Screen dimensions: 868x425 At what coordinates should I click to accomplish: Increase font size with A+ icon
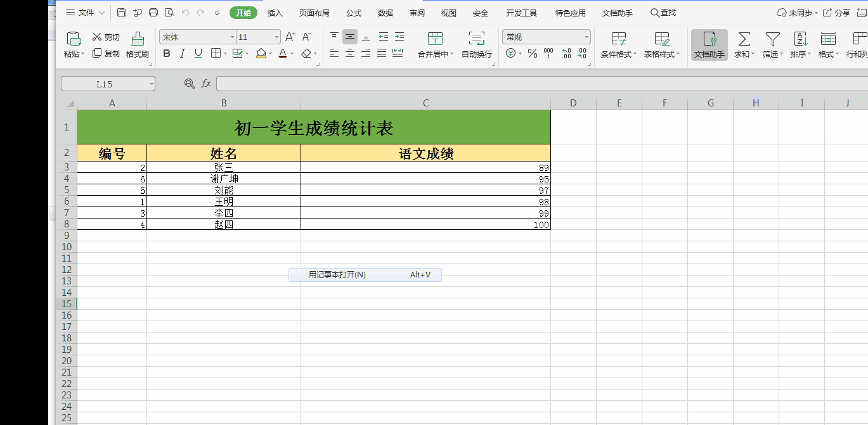290,37
